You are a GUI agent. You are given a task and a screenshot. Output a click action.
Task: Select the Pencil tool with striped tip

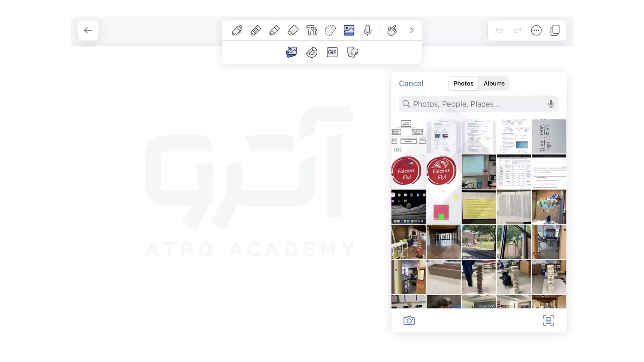tap(256, 31)
